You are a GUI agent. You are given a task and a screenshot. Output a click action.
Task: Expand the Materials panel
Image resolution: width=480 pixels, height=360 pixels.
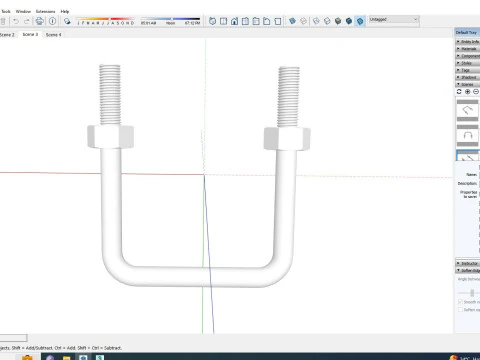(468, 49)
